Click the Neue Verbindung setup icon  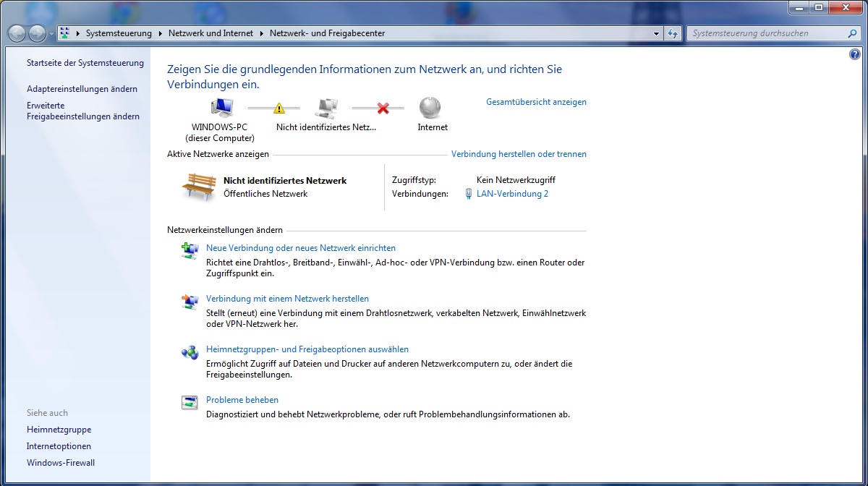[x=190, y=250]
